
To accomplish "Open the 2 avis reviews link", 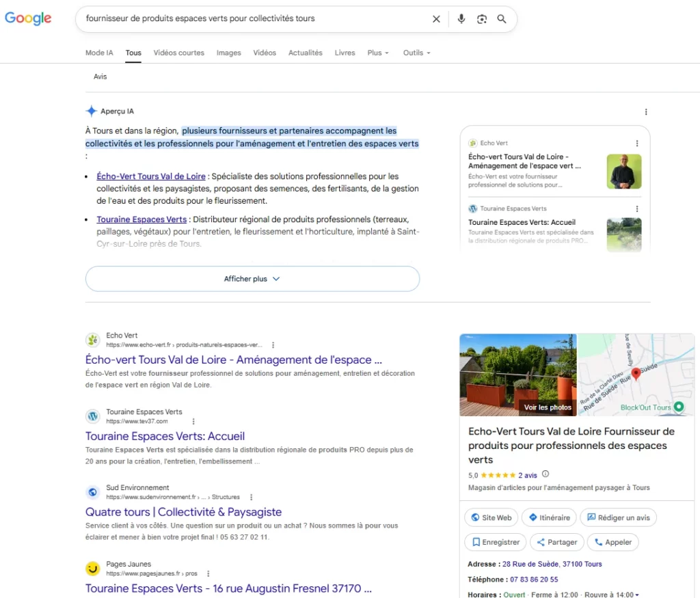I will (527, 476).
